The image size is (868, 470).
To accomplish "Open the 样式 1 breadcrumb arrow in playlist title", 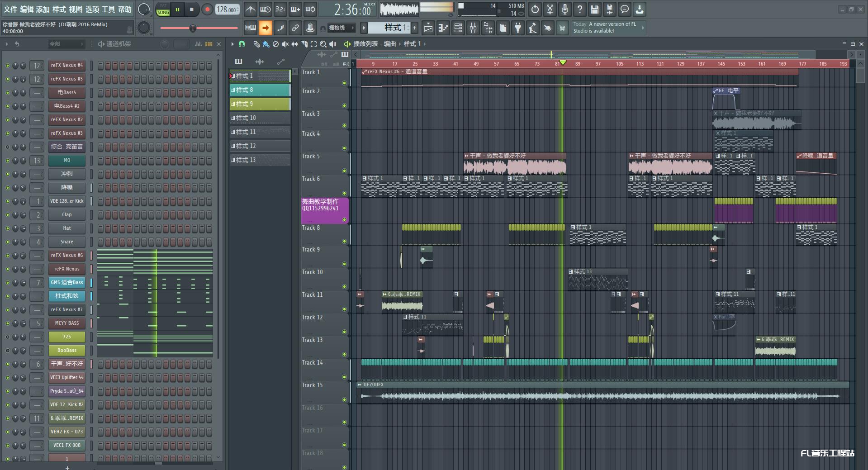I will [424, 44].
